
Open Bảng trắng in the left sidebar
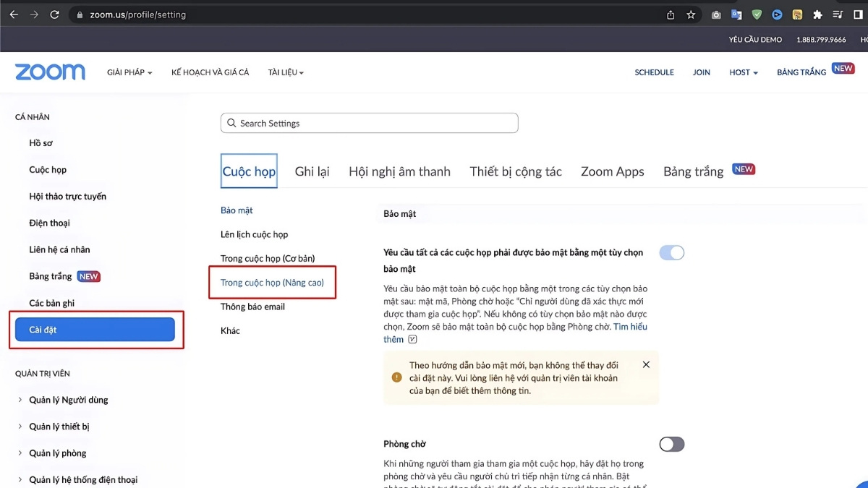coord(51,276)
